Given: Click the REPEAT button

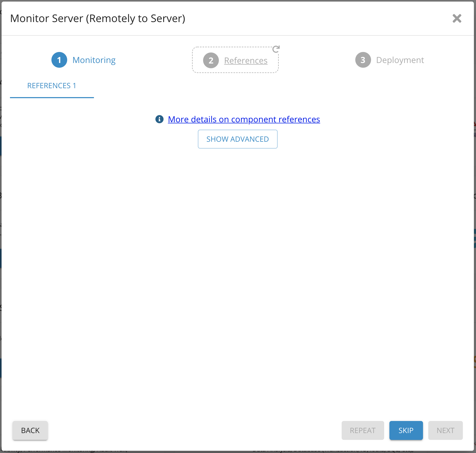Looking at the screenshot, I should [363, 430].
